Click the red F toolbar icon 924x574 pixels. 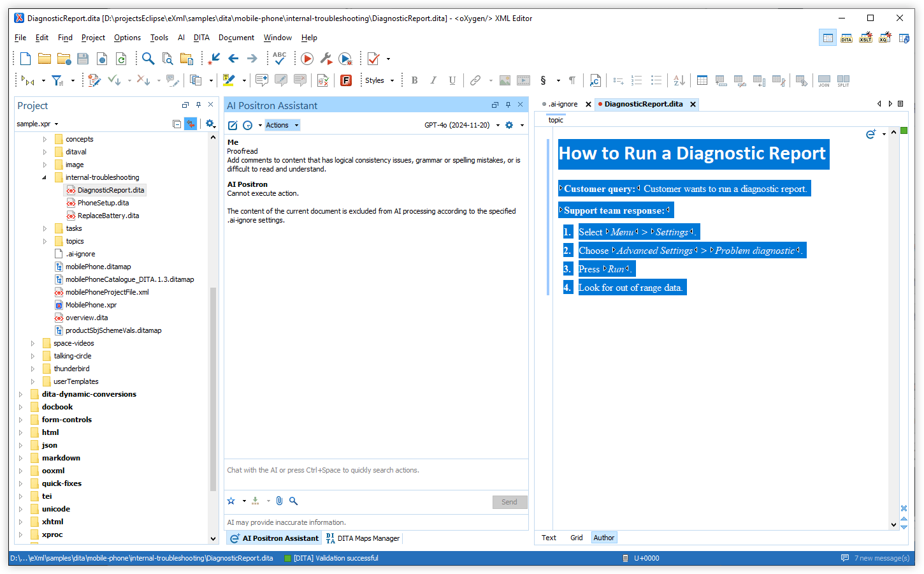pyautogui.click(x=346, y=80)
